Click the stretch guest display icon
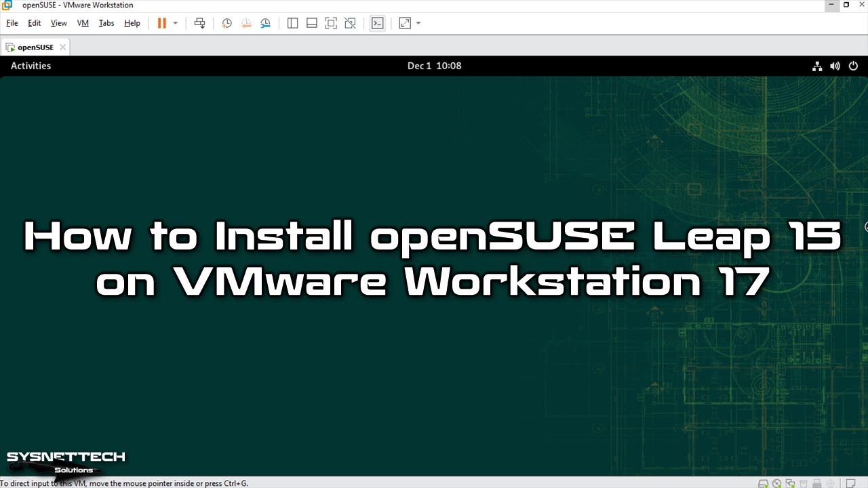868x488 pixels. point(405,23)
